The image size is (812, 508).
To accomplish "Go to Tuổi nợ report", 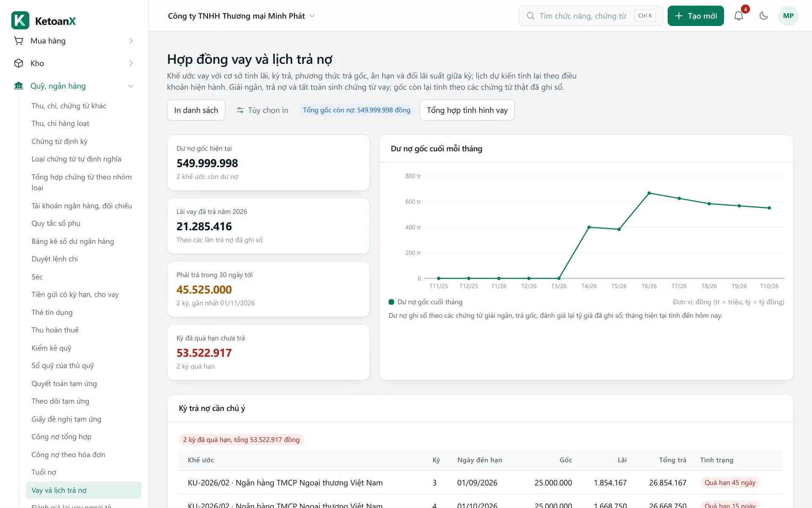I will 44,472.
